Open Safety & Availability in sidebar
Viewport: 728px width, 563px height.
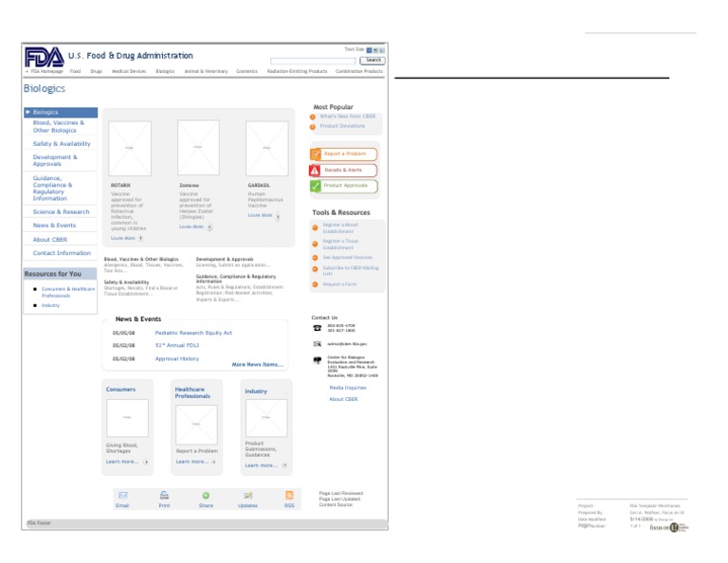pos(62,144)
